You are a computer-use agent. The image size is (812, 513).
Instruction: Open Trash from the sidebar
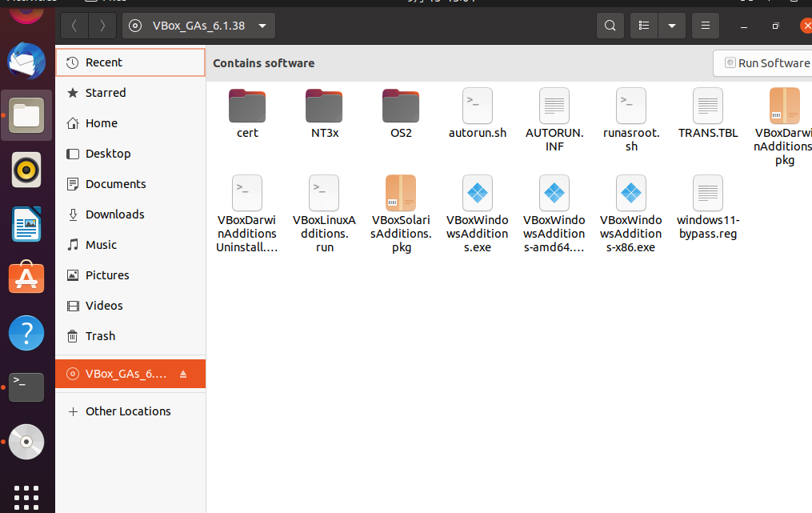(x=98, y=336)
